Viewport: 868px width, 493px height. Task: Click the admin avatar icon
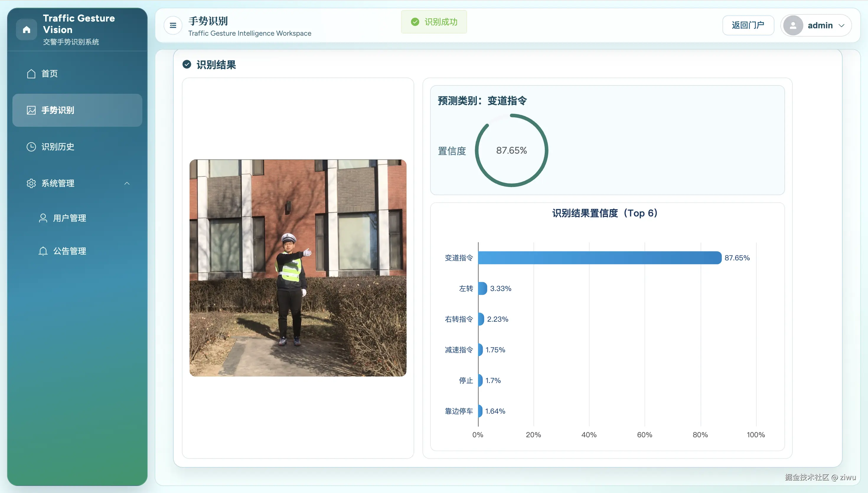[x=793, y=25]
